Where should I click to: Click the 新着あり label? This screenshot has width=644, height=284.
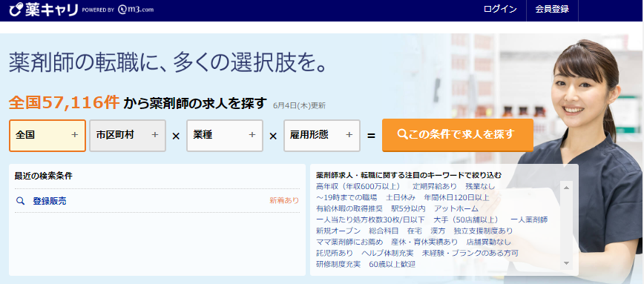pos(284,201)
